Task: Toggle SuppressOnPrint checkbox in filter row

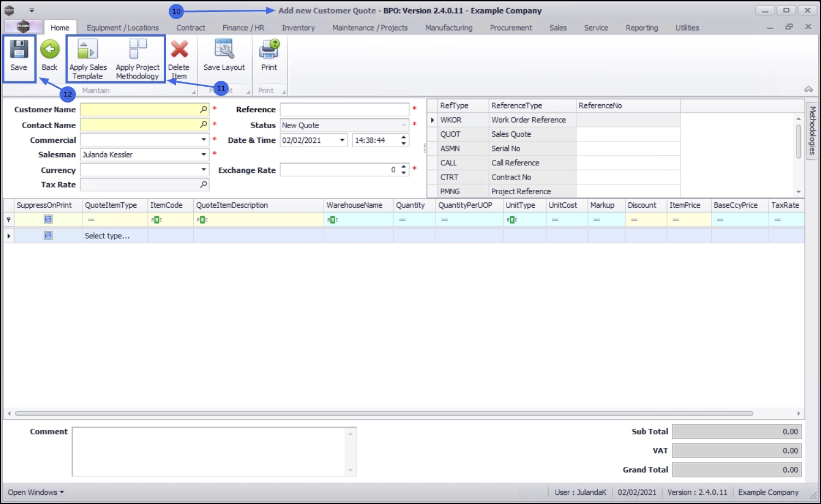Action: [48, 219]
